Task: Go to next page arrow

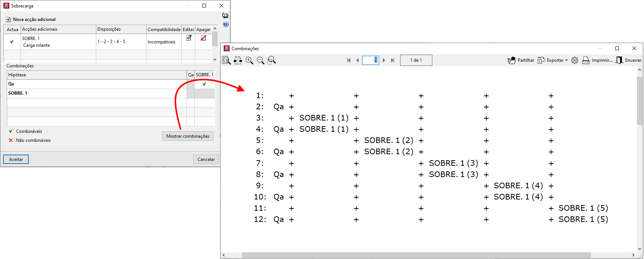Action: click(x=384, y=60)
